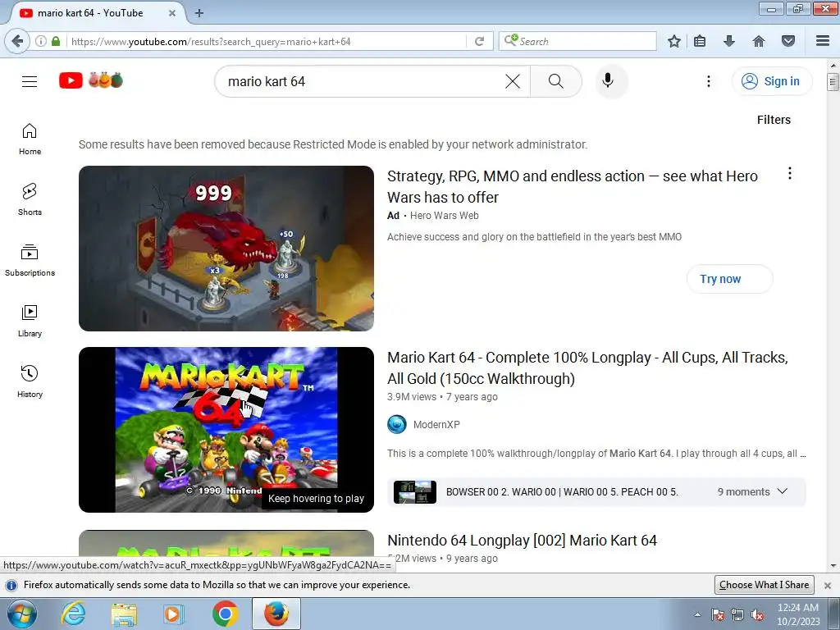Reload the page with the refresh icon
Image resolution: width=840 pixels, height=630 pixels.
point(479,41)
